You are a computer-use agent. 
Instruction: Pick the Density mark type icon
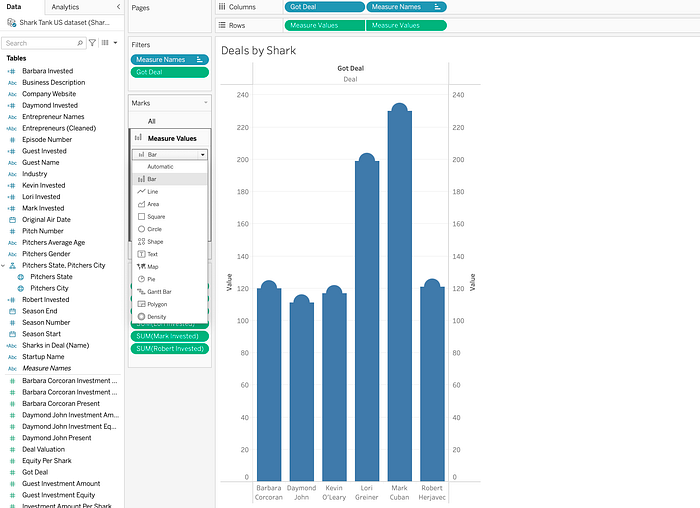[x=142, y=316]
